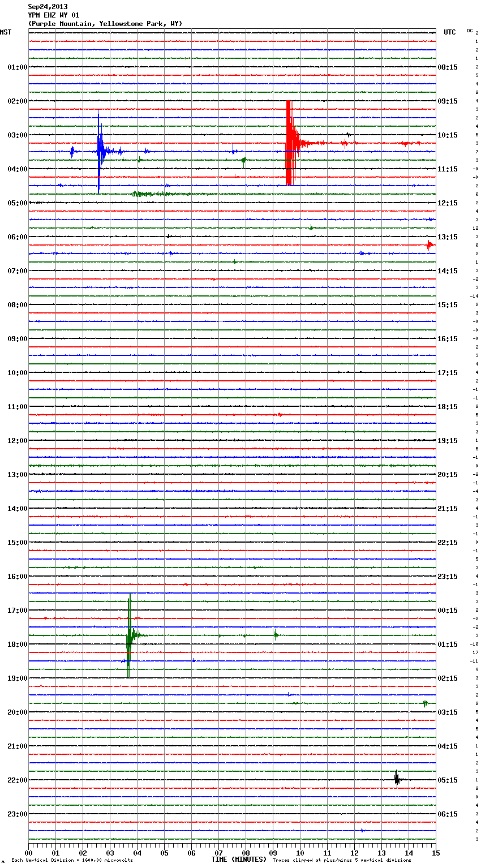
Task: Click minute label 00 on bottom axis
Action: click(28, 853)
